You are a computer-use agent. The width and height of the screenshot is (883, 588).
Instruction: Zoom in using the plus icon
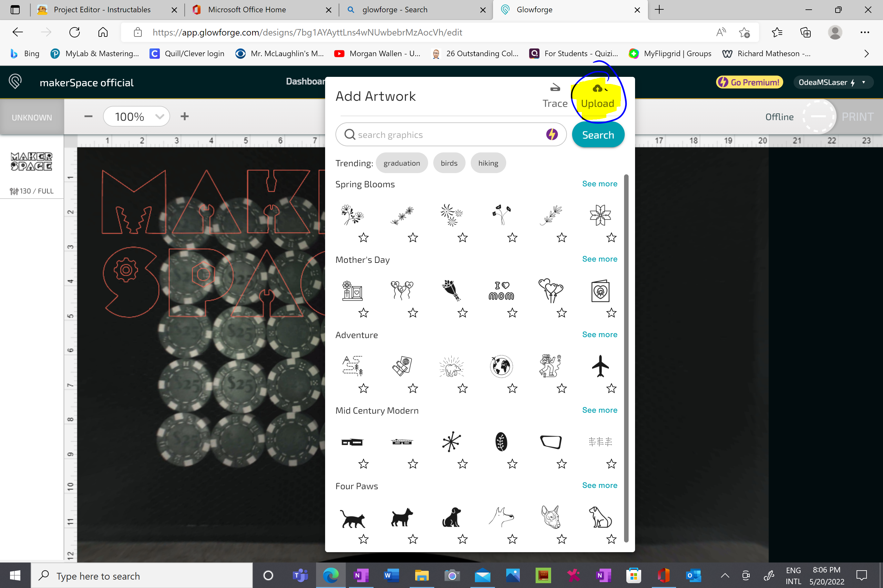coord(184,116)
